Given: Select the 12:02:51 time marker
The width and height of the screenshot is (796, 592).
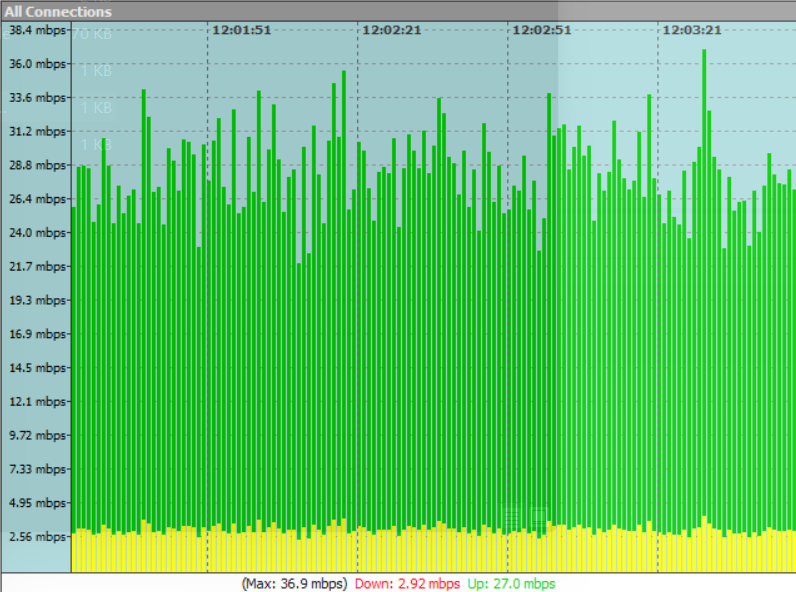Looking at the screenshot, I should [542, 30].
